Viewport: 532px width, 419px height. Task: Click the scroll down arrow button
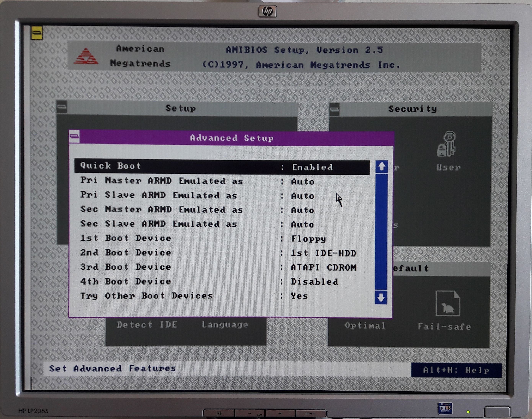tap(381, 298)
